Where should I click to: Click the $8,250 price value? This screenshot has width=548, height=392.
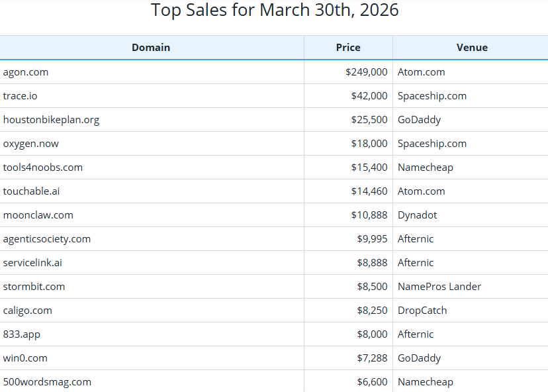pyautogui.click(x=372, y=311)
